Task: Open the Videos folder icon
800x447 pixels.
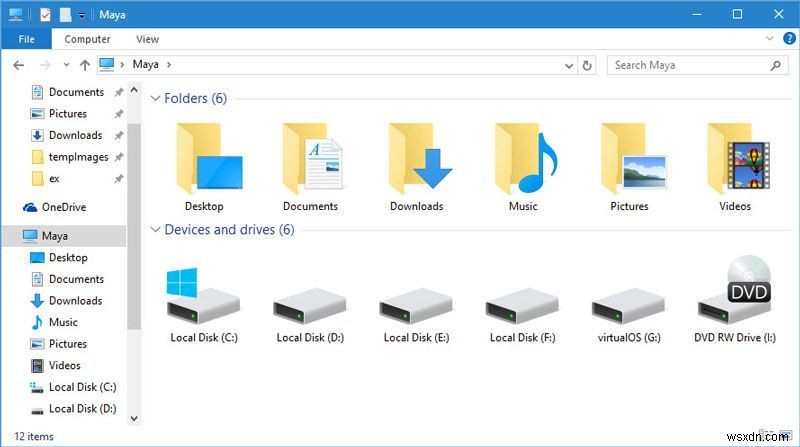Action: click(x=738, y=158)
